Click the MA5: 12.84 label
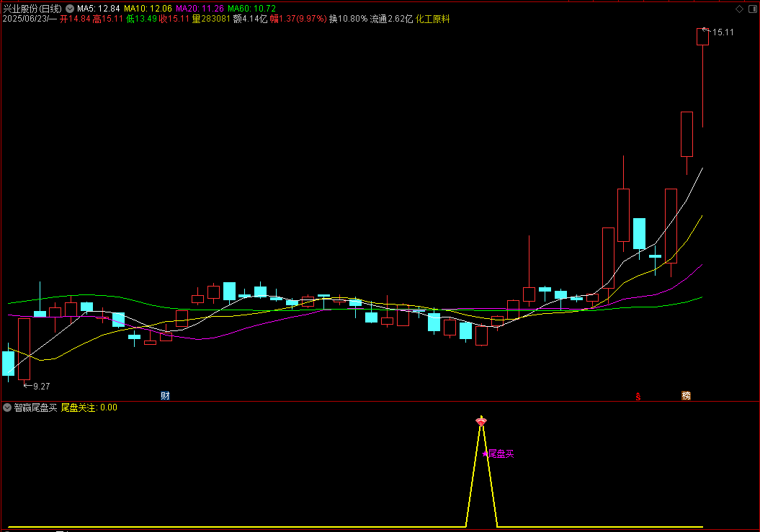The image size is (760, 532). tap(99, 9)
